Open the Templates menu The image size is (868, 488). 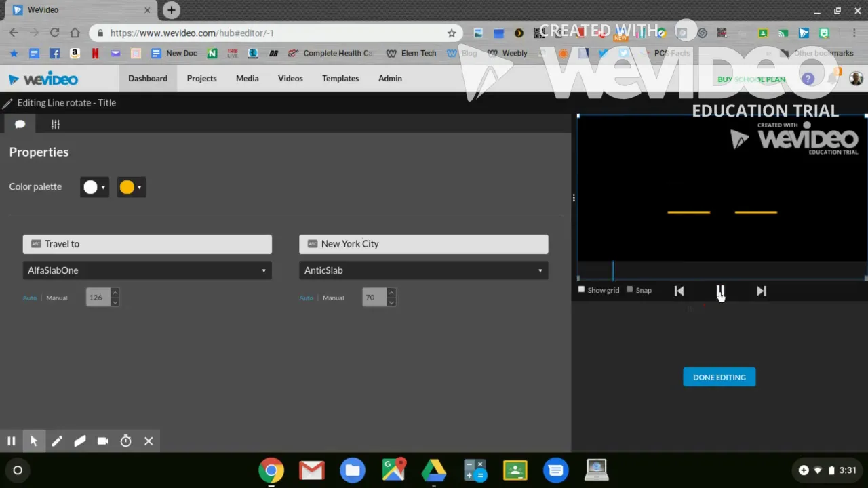click(340, 79)
